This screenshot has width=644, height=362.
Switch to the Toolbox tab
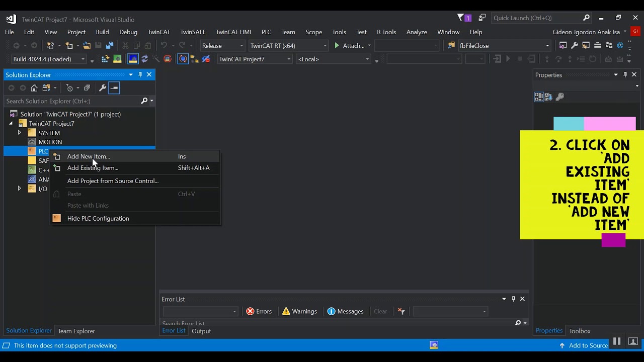[x=580, y=331]
